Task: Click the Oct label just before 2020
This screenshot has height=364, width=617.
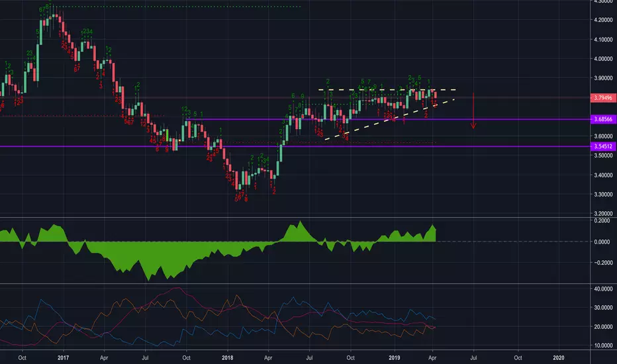Action: coord(518,357)
